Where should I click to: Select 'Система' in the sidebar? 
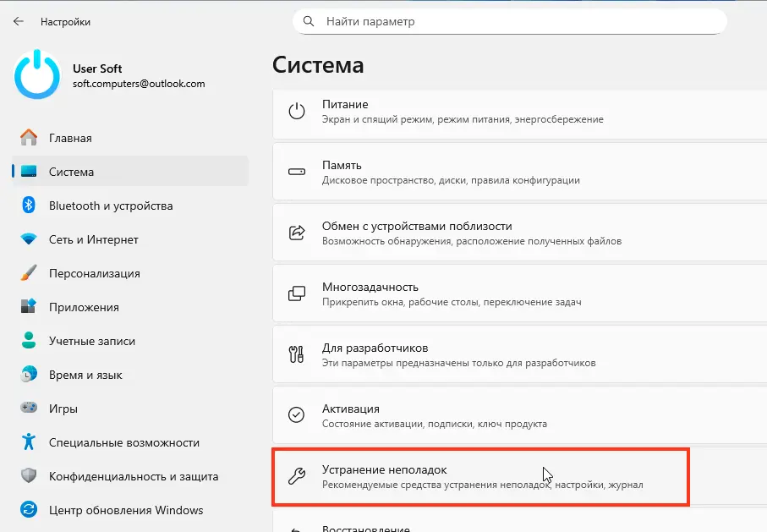click(71, 172)
